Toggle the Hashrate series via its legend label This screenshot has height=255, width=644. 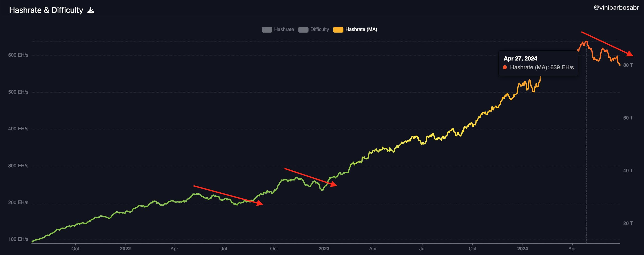click(284, 29)
